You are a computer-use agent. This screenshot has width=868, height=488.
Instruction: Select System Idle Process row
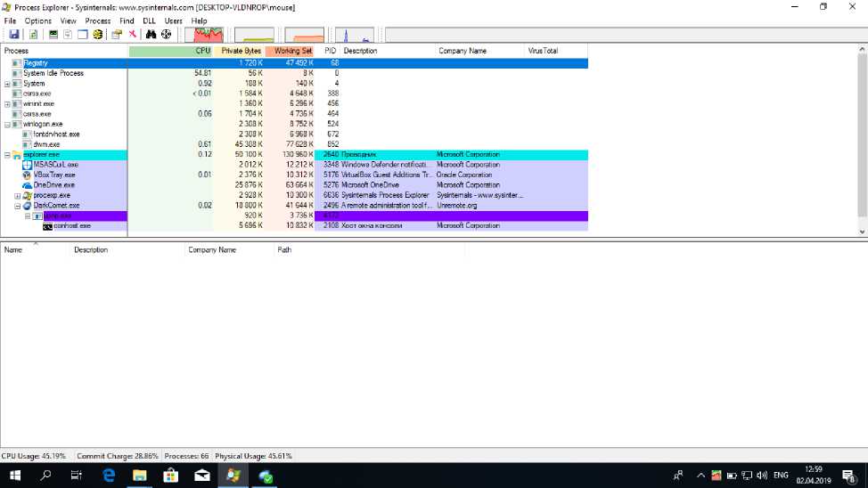tap(294, 73)
